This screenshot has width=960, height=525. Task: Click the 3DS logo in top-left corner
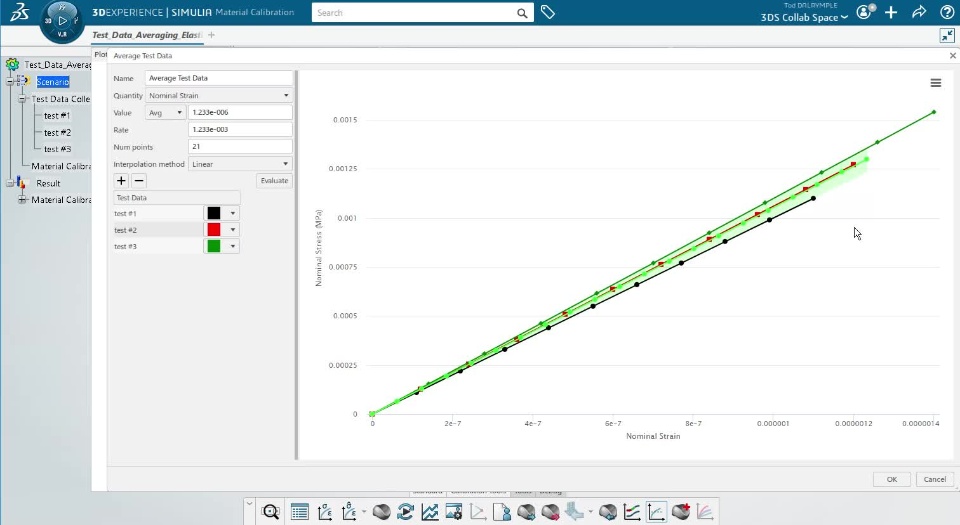point(19,12)
